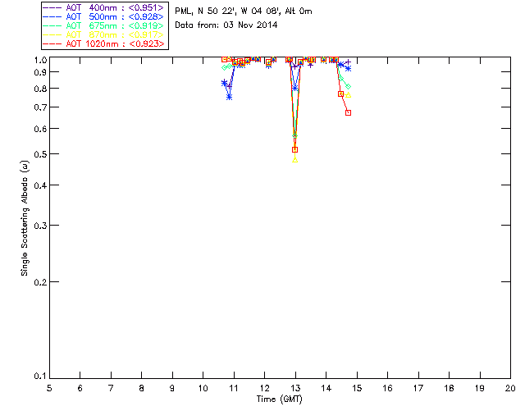Click the y-axis tick label 0.2
Screen dimensions: 525x420
pyautogui.click(x=40, y=282)
